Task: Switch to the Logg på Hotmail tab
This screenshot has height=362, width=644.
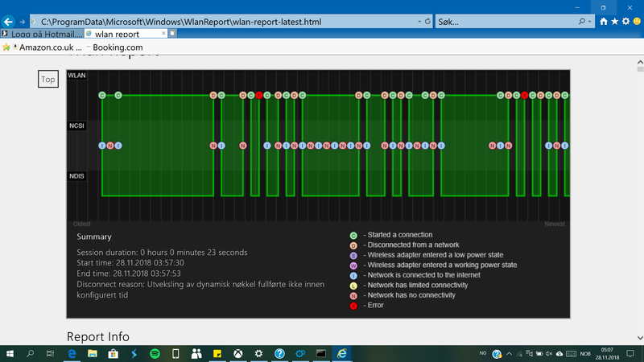Action: (42, 34)
